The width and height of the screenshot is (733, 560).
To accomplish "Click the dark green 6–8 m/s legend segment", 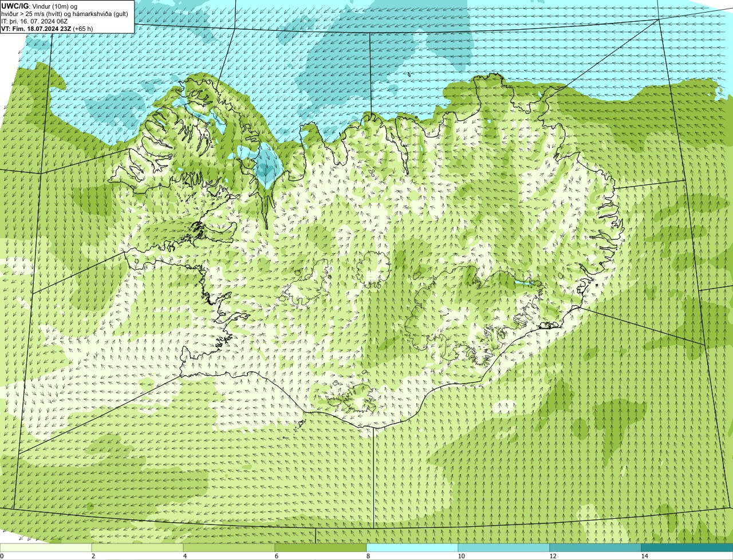I will point(321,547).
